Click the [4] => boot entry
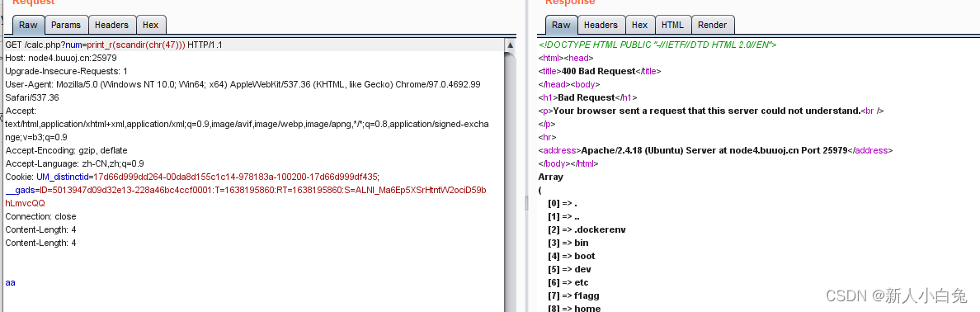The height and width of the screenshot is (312, 980). point(571,256)
